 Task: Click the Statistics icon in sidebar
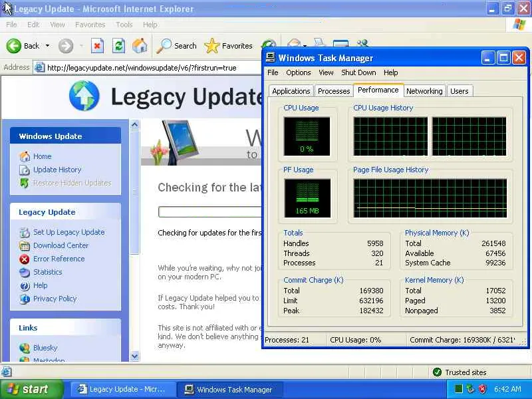(25, 272)
